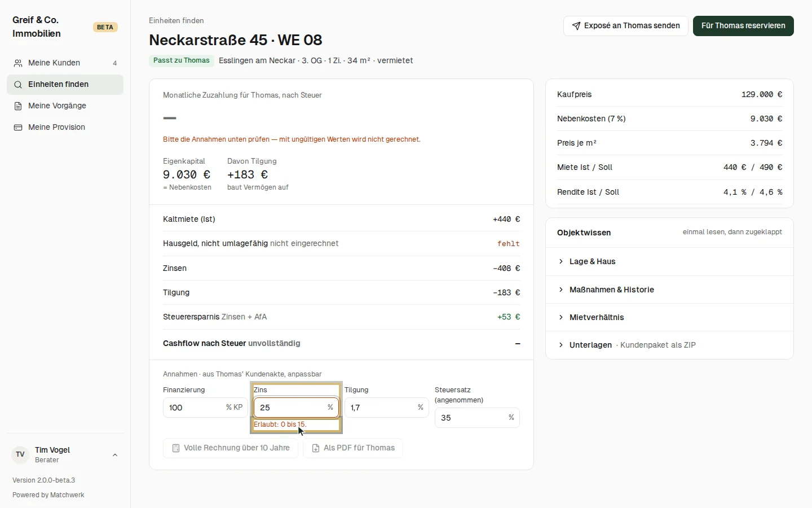The image size is (812, 508).
Task: Click the Powered by Matchwerk text
Action: click(x=48, y=495)
